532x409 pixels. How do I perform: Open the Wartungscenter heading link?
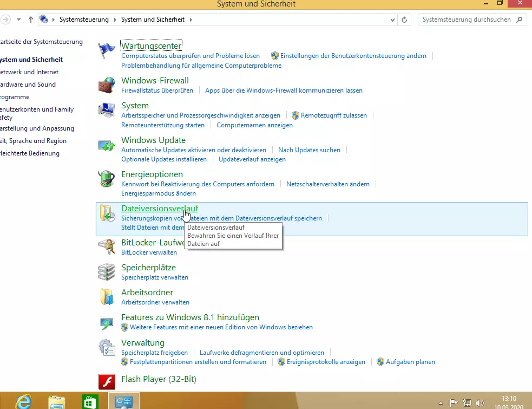click(152, 46)
